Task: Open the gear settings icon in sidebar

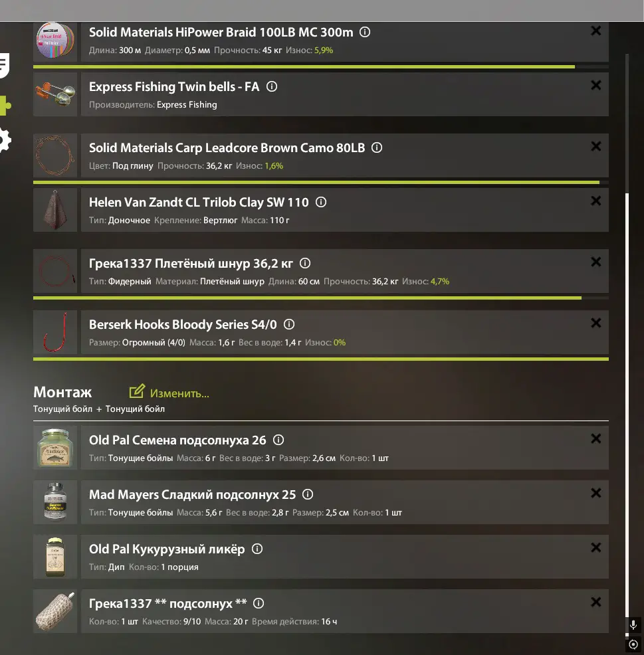Action: (x=4, y=140)
